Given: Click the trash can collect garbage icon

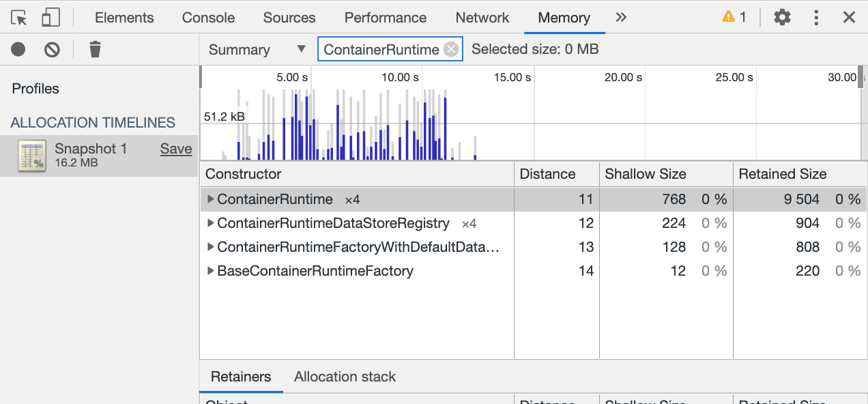Looking at the screenshot, I should coord(95,49).
